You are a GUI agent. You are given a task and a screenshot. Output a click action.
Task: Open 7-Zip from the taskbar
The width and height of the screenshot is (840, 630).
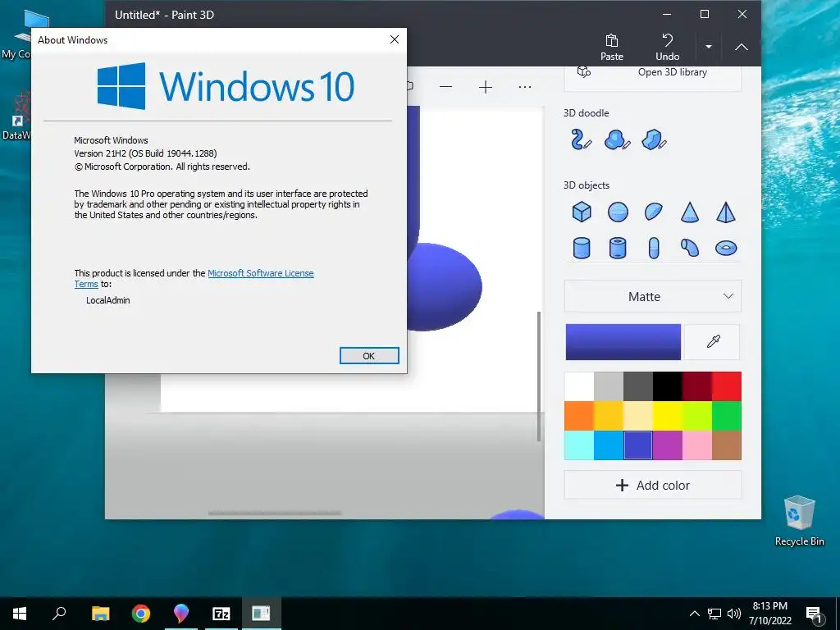pyautogui.click(x=221, y=614)
